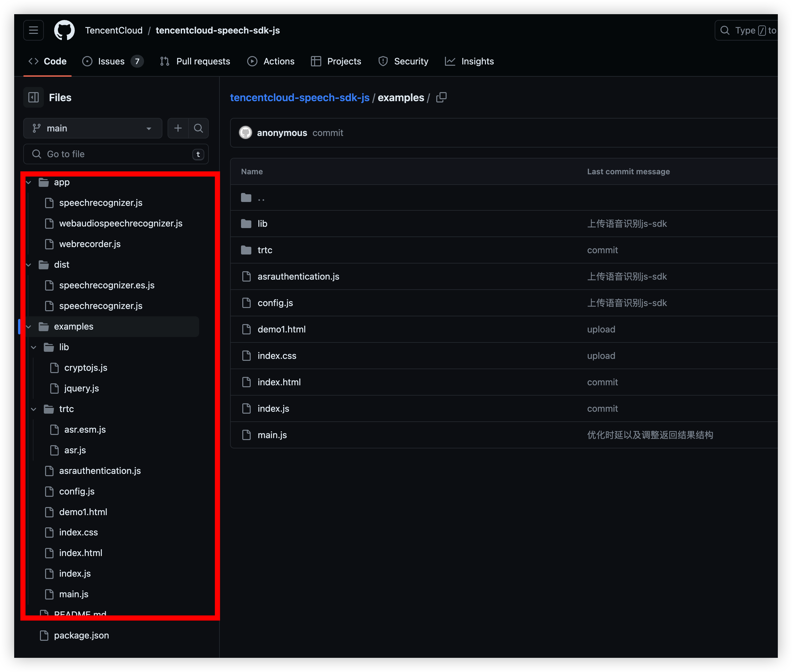Open the hamburger navigation menu
792x672 pixels.
(34, 30)
